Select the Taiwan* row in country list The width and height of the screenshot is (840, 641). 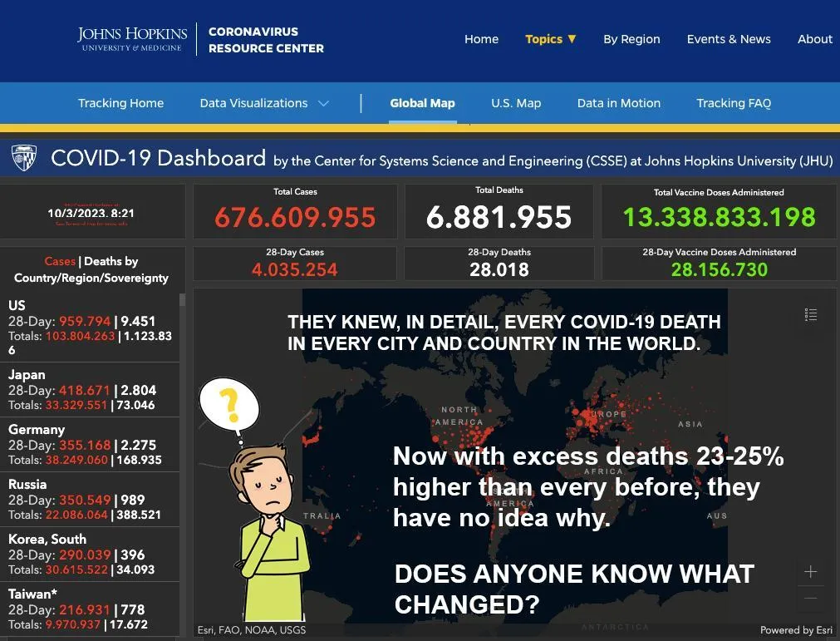pyautogui.click(x=90, y=609)
